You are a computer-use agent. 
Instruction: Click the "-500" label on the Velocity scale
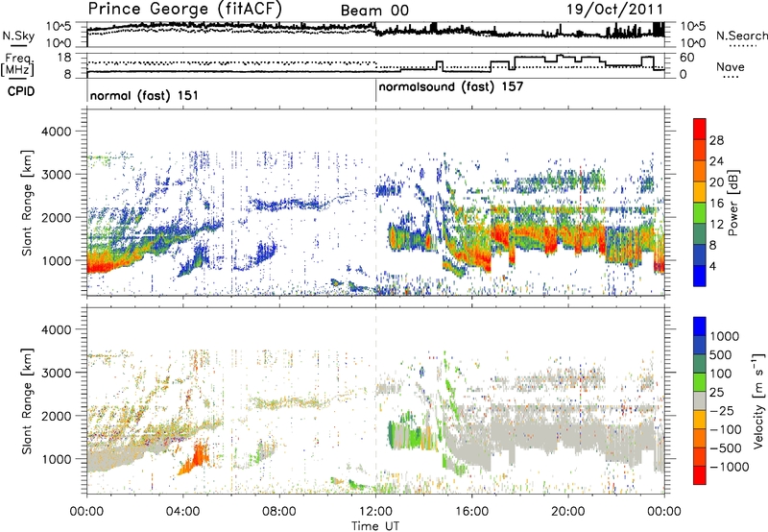pyautogui.click(x=725, y=447)
